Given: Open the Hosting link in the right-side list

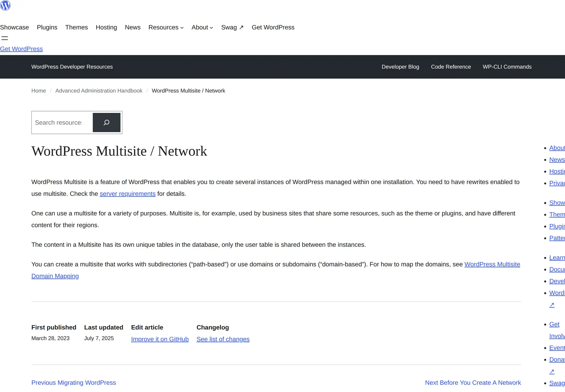Looking at the screenshot, I should point(557,171).
